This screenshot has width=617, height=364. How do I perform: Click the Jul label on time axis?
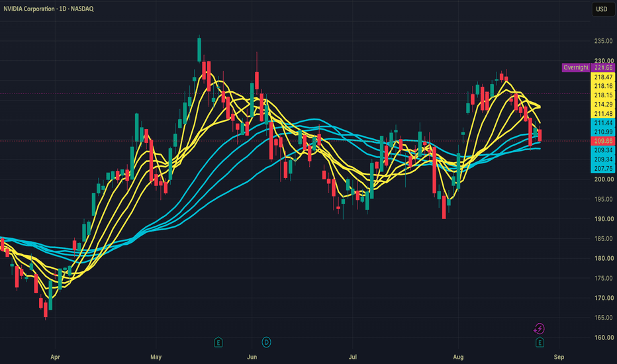tap(353, 357)
